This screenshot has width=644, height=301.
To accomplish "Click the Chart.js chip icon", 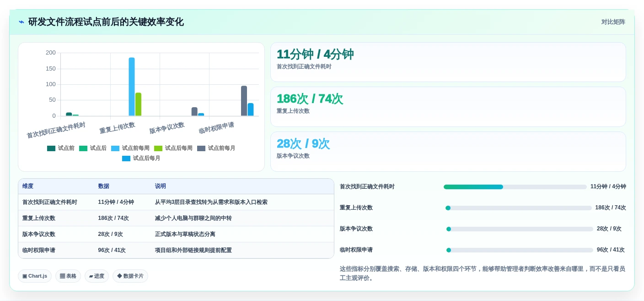I will coord(25,276).
